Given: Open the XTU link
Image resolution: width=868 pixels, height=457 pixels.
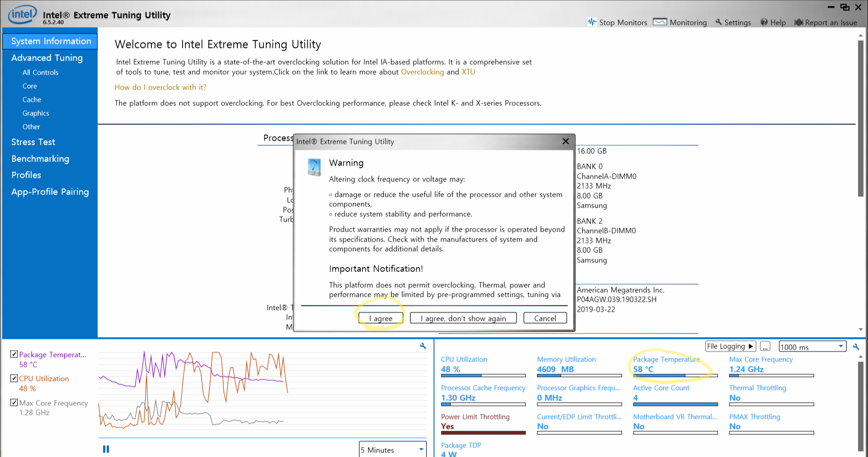Looking at the screenshot, I should [468, 72].
